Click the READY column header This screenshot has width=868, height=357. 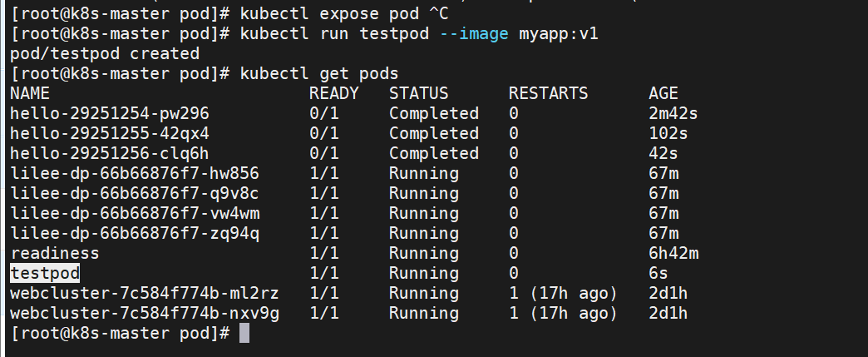tap(333, 93)
